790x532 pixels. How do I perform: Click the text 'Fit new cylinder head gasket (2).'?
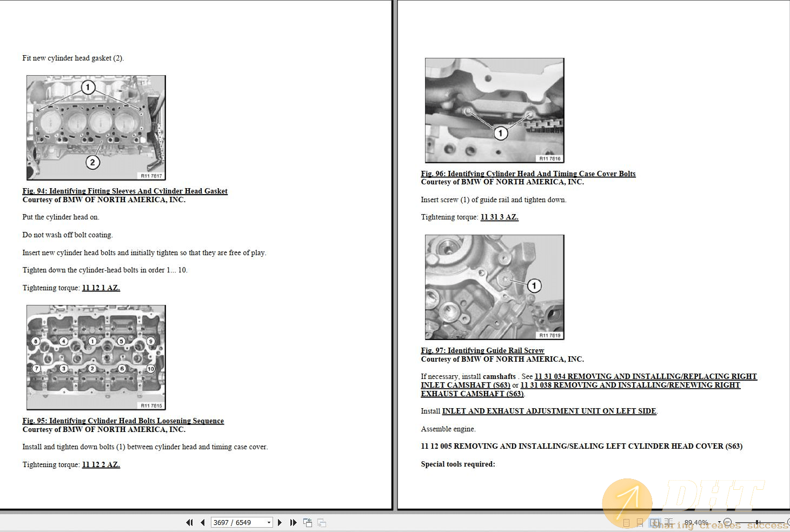[73, 58]
